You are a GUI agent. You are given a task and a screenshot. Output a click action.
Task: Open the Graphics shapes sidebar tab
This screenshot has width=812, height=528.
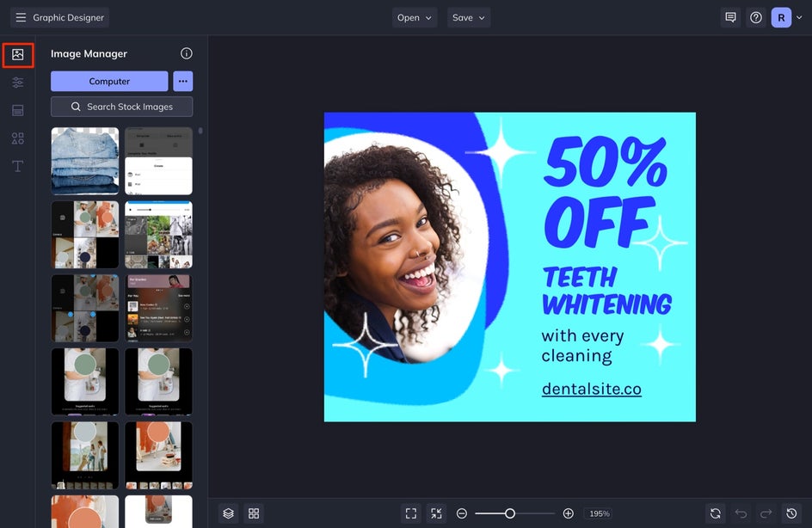17,138
